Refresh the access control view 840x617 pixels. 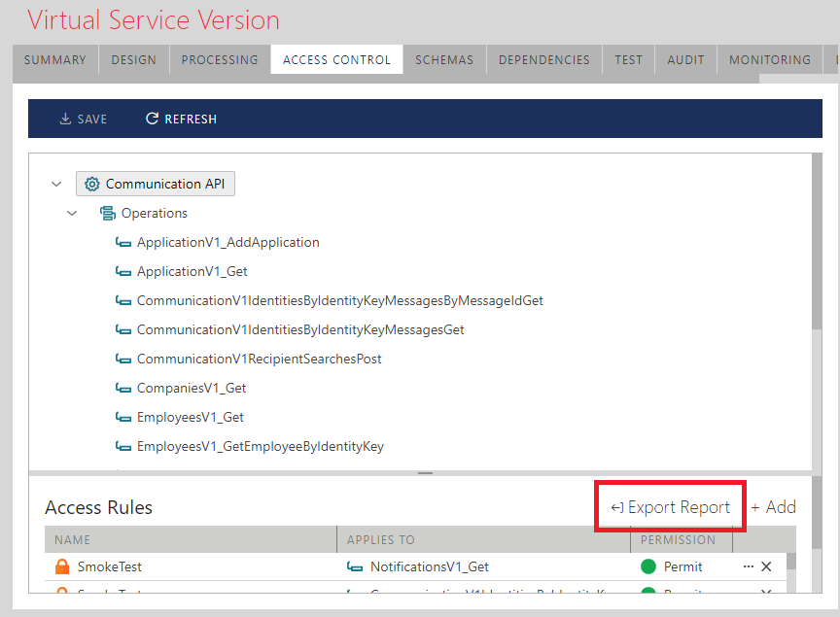pyautogui.click(x=181, y=119)
